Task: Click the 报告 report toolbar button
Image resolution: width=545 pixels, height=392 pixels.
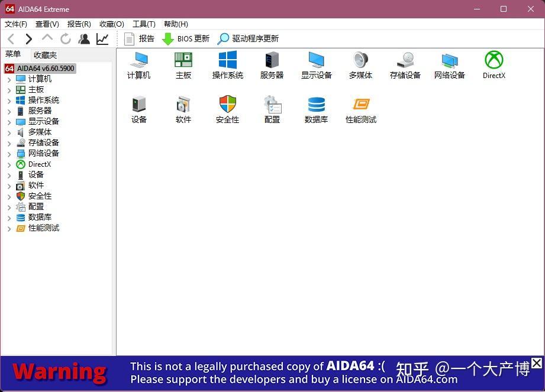Action: (139, 38)
